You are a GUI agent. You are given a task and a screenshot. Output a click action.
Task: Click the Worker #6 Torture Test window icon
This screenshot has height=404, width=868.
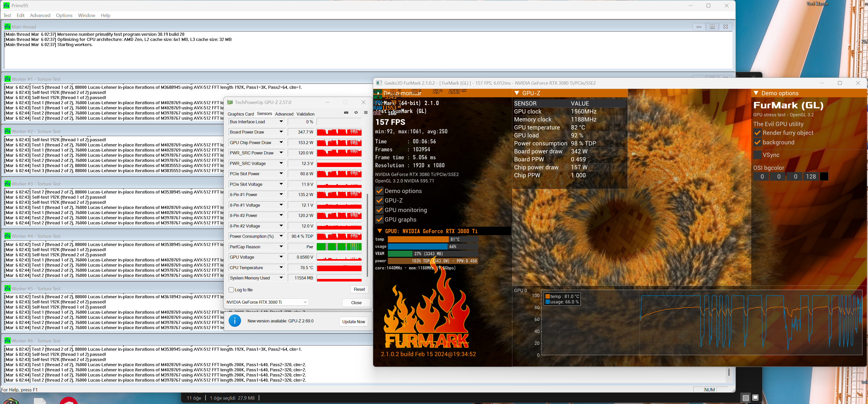7,341
